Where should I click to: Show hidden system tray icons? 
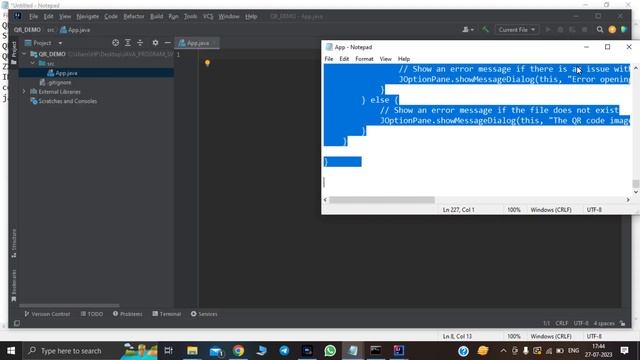503,351
